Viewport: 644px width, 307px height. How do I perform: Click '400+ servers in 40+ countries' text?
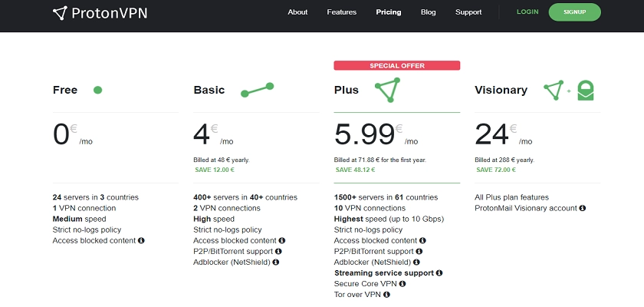coord(245,197)
